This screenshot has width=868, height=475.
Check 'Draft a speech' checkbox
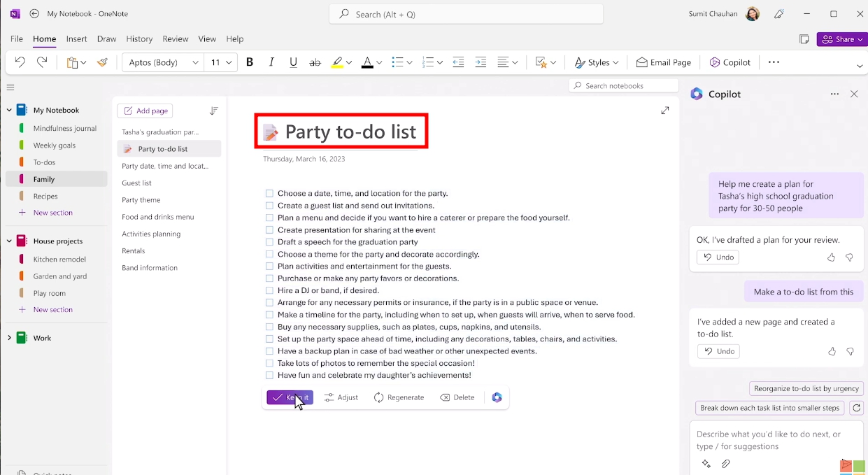point(269,242)
